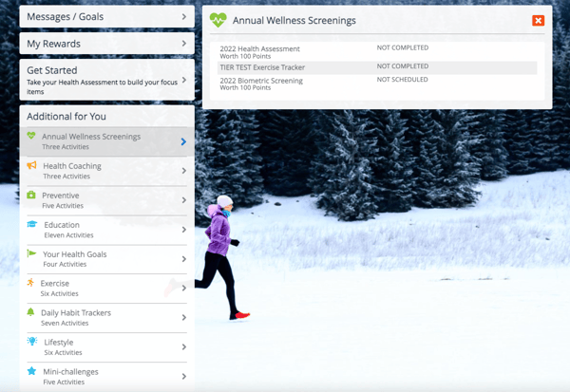Open Your Health Goals activities
Screen dimensions: 570x392
pos(106,259)
